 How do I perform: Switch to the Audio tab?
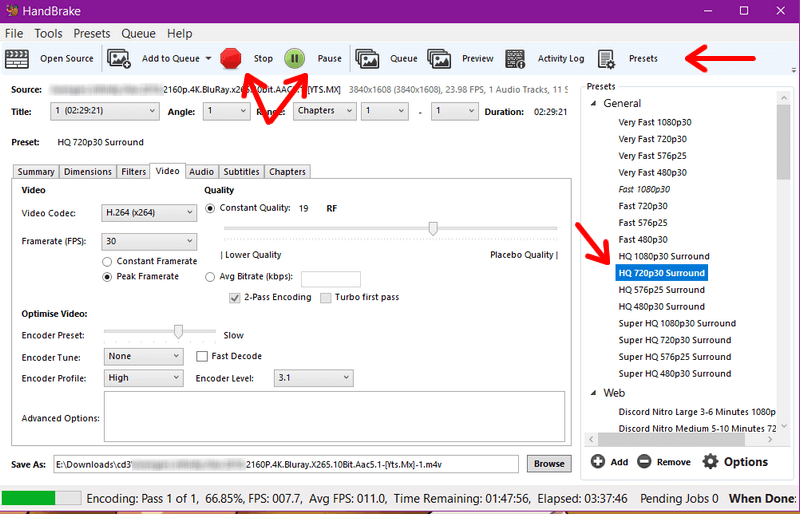(201, 172)
